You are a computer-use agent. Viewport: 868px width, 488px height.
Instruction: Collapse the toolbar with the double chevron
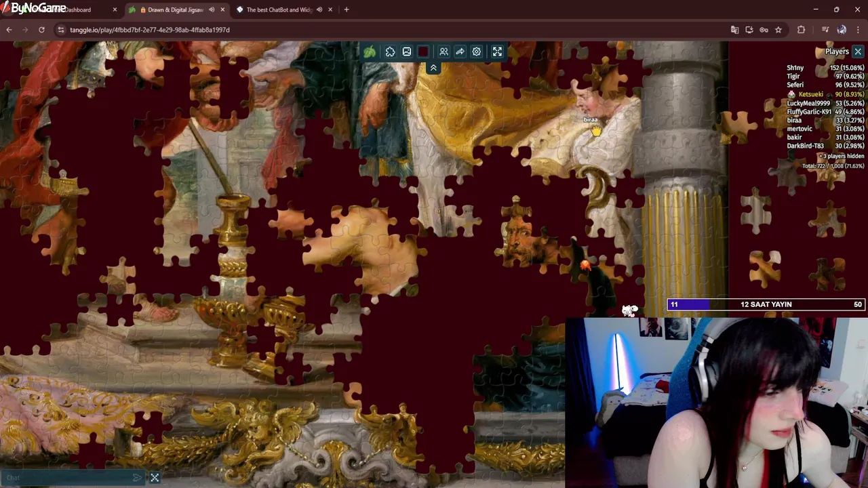(x=433, y=68)
